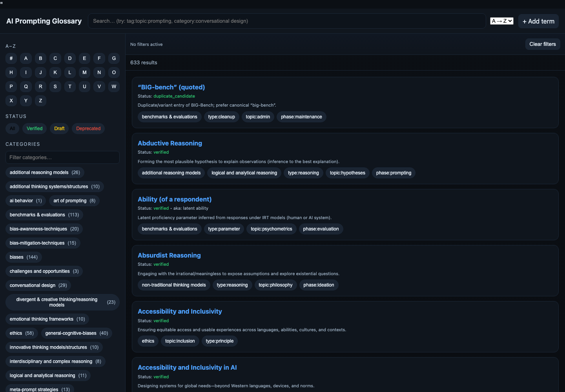Click the type:cleanup tag
Viewport: 565px width, 392px height.
(x=221, y=117)
